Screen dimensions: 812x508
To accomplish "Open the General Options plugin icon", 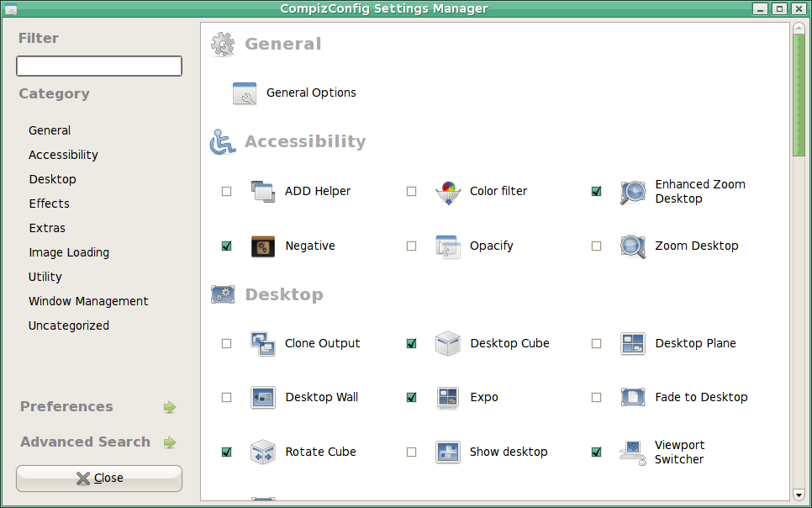I will (x=245, y=93).
